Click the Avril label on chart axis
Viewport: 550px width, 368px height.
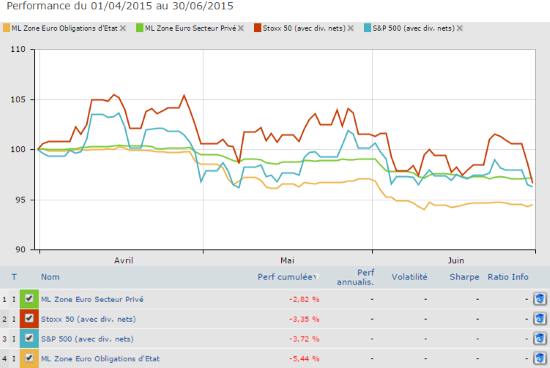[x=123, y=261]
